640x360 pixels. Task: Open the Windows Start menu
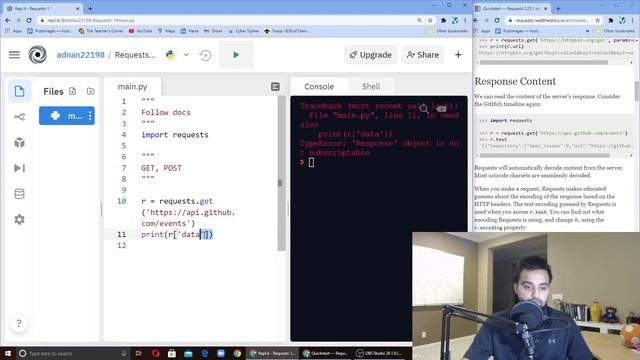(x=7, y=353)
